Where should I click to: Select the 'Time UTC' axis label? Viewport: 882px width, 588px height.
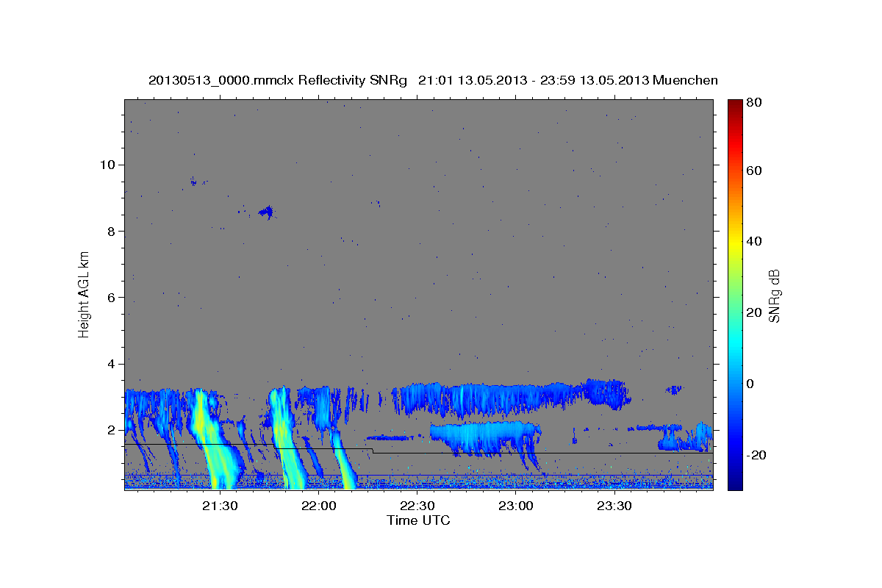pyautogui.click(x=418, y=520)
